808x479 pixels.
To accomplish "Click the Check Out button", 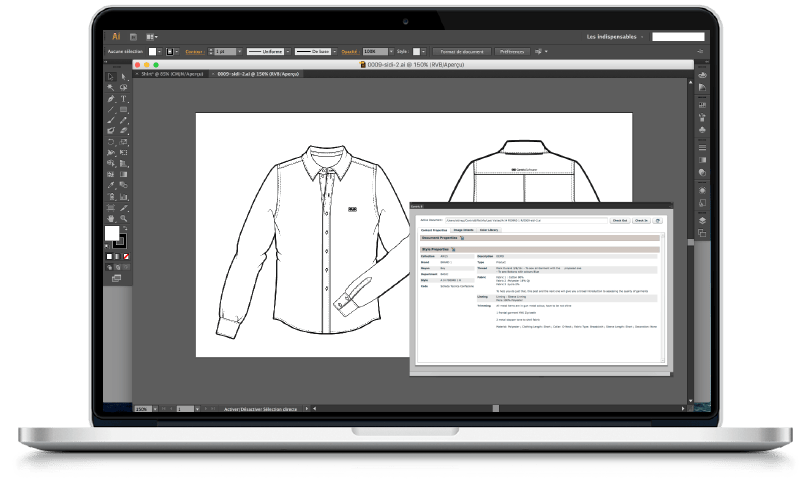I will 619,220.
